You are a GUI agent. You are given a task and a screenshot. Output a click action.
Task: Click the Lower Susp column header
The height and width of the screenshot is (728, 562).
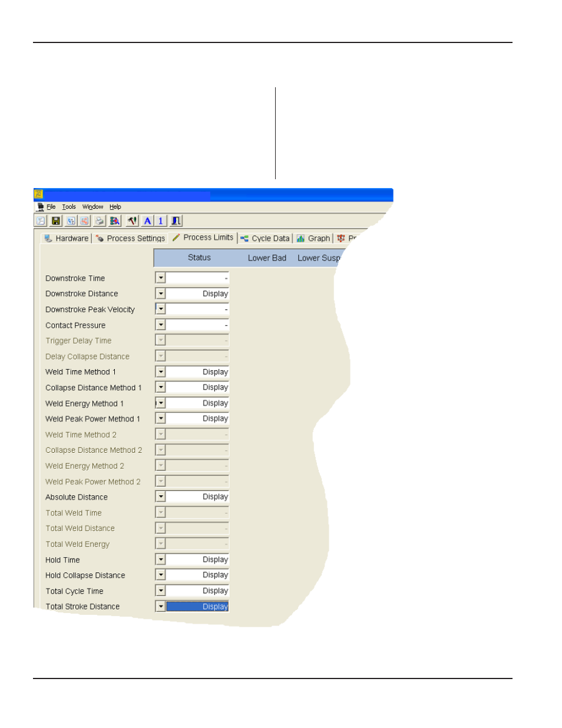pos(319,258)
